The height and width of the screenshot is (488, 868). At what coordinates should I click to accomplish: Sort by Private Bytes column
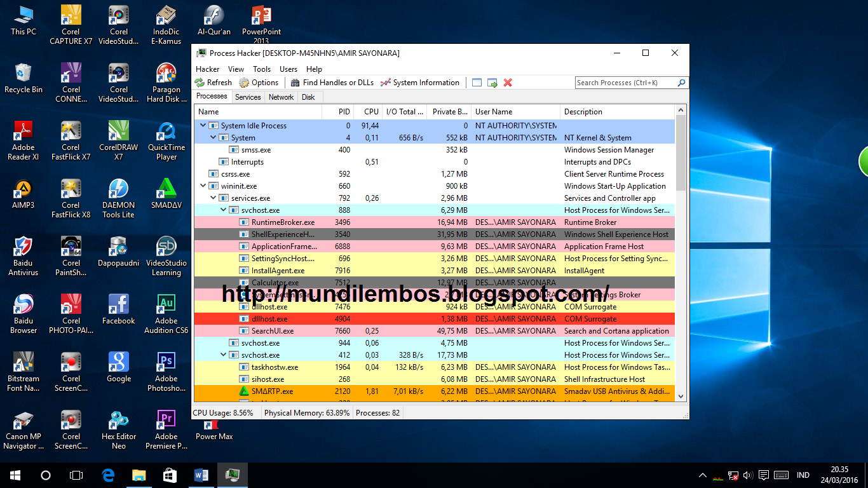tap(449, 112)
